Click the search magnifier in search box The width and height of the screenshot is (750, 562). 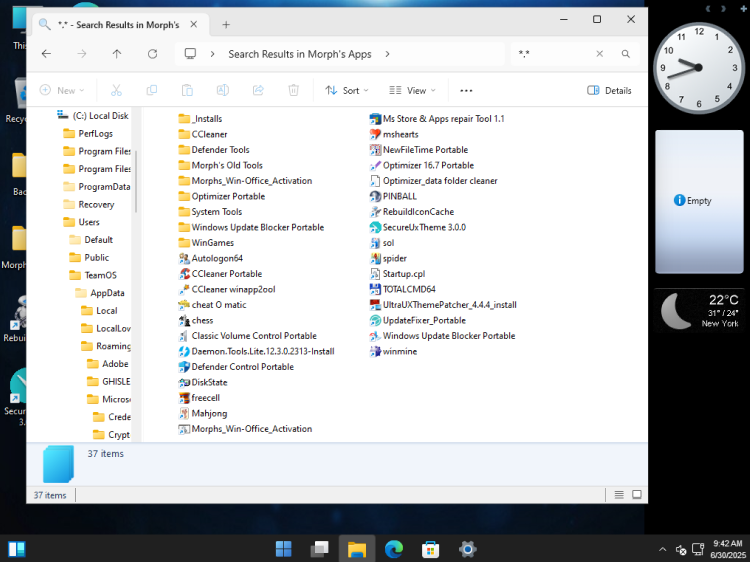pos(625,54)
